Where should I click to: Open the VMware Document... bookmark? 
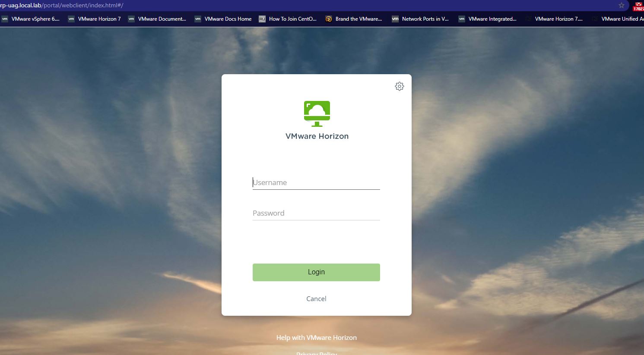157,19
